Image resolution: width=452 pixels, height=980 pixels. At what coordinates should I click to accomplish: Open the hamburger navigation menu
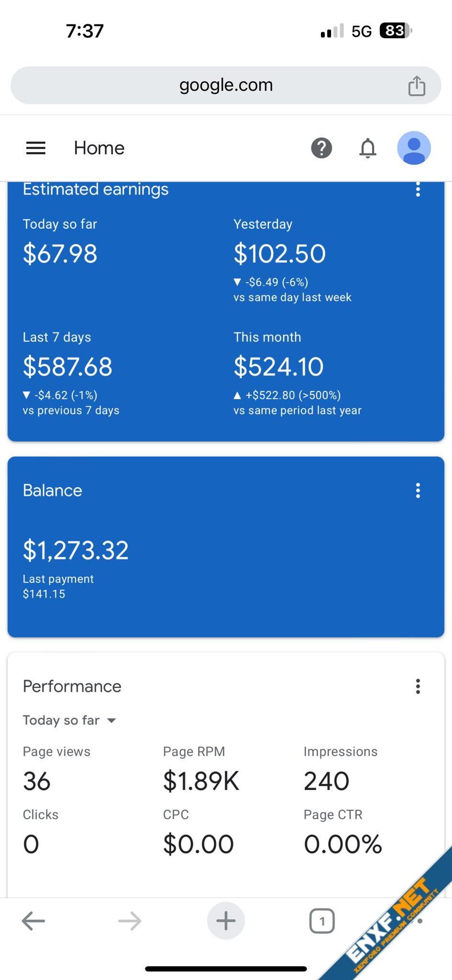click(36, 148)
